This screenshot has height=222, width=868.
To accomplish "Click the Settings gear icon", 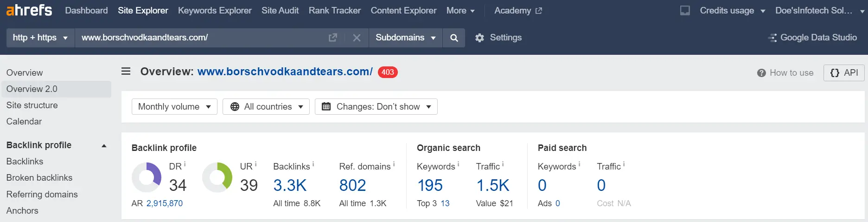I will pyautogui.click(x=479, y=38).
